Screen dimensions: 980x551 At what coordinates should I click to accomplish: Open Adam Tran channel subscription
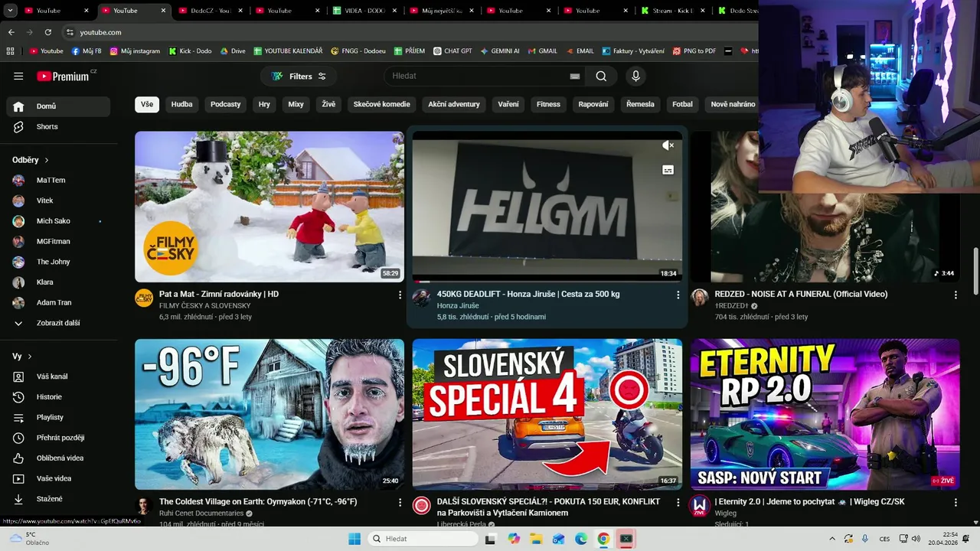[x=58, y=302]
